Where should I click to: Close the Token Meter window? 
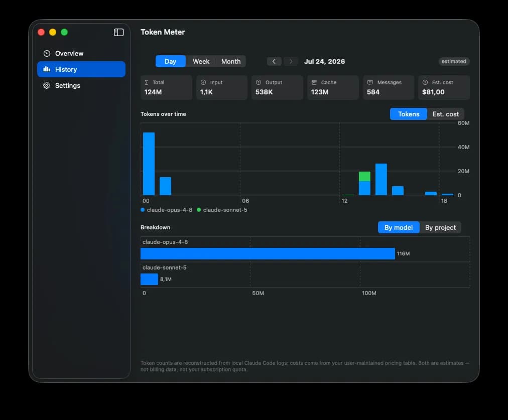click(x=41, y=32)
